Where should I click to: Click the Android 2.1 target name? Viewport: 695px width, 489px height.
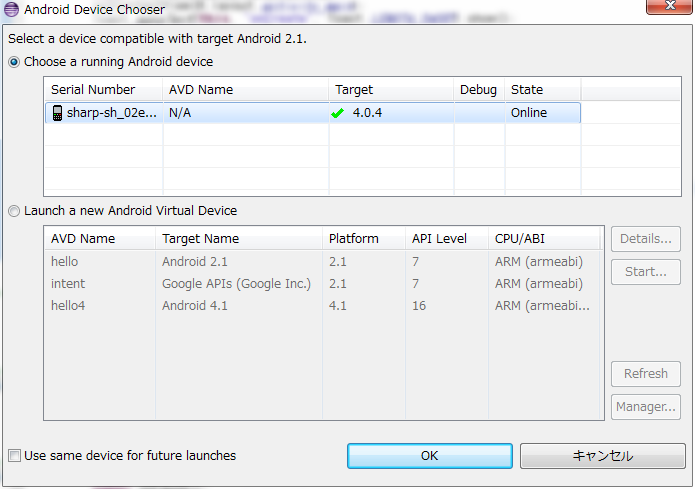pos(195,262)
